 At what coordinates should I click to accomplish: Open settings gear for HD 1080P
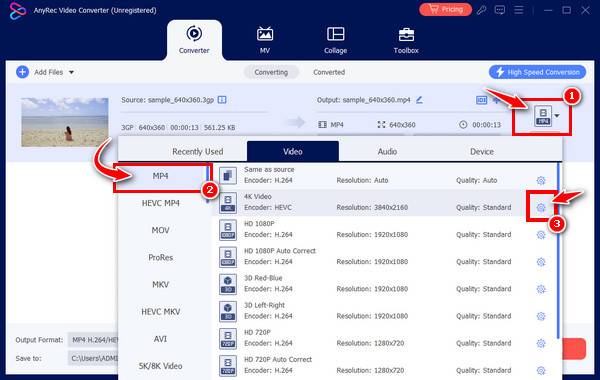point(541,235)
